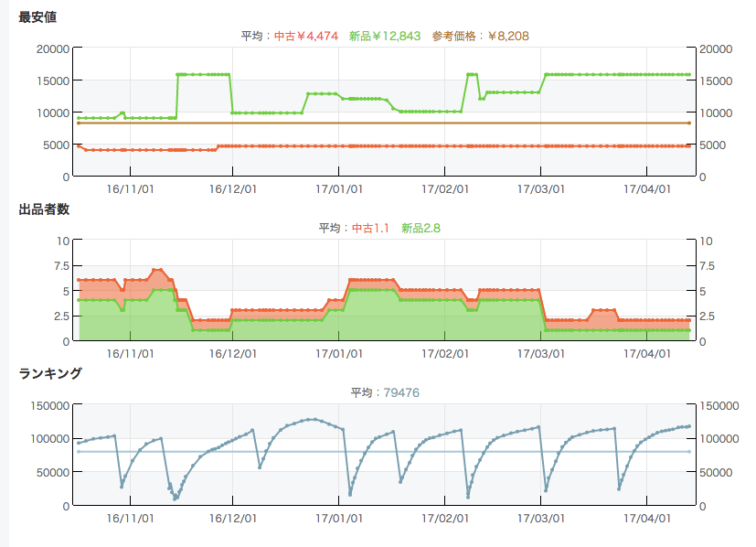Click 17/02/01 date label under ranking chart
This screenshot has width=756, height=547.
pos(445,518)
